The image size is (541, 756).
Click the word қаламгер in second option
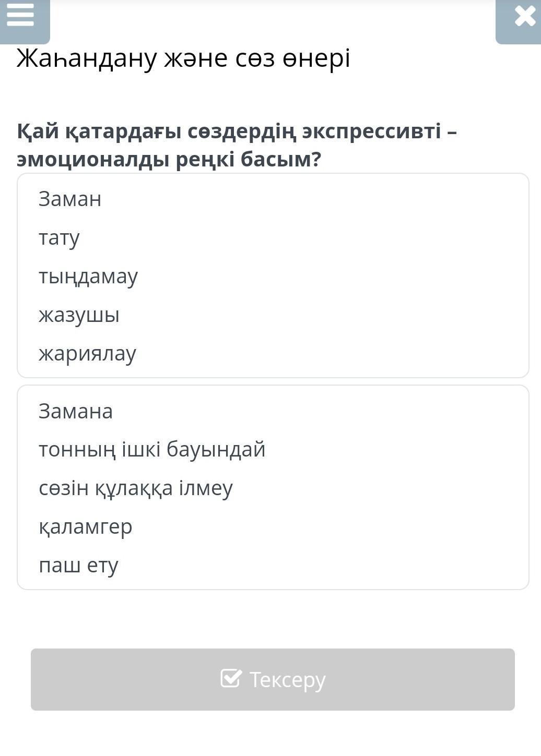(86, 527)
